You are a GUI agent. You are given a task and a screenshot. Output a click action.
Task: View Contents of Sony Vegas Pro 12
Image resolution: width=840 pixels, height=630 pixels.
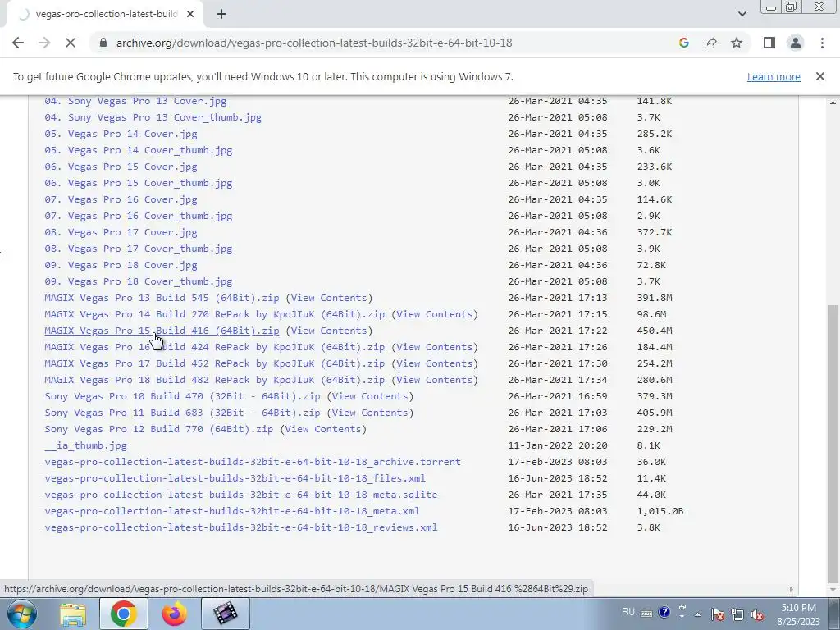(323, 429)
